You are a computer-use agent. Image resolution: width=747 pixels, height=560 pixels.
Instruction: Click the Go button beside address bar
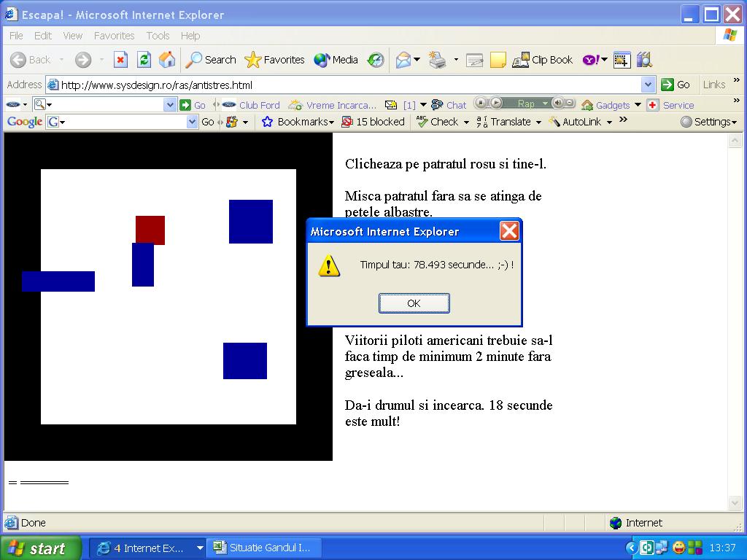(676, 85)
